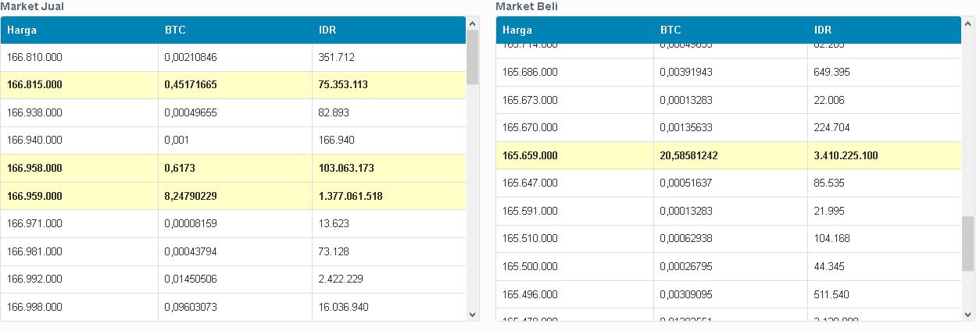Viewport: 980px width, 331px height.
Task: Click the 8,24790229 BTC amount cell
Action: 191,196
